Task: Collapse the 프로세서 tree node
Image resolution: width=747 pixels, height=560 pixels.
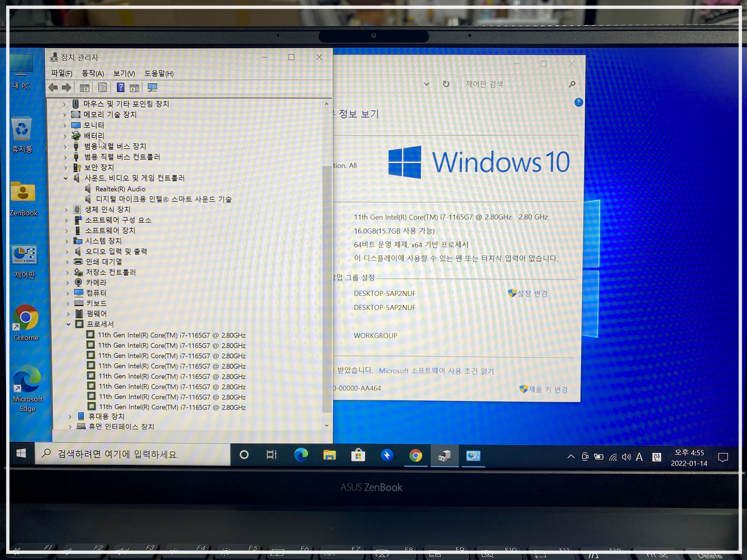Action: coord(68,324)
